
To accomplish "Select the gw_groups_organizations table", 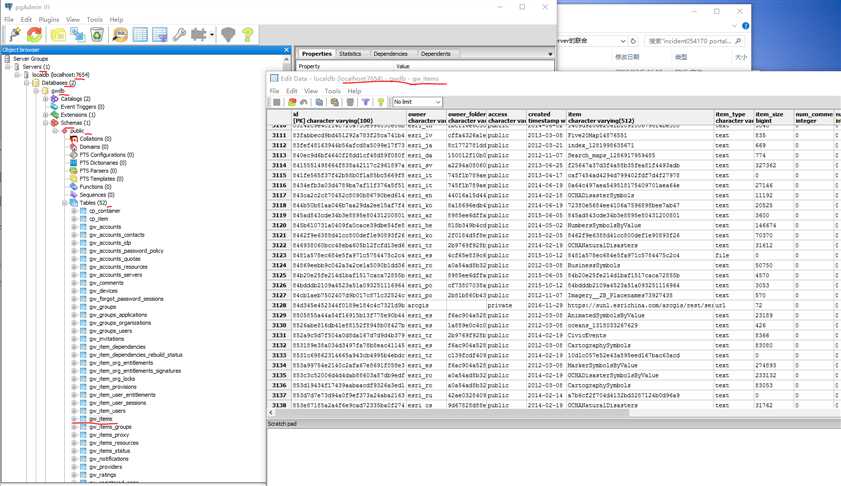I will [120, 323].
